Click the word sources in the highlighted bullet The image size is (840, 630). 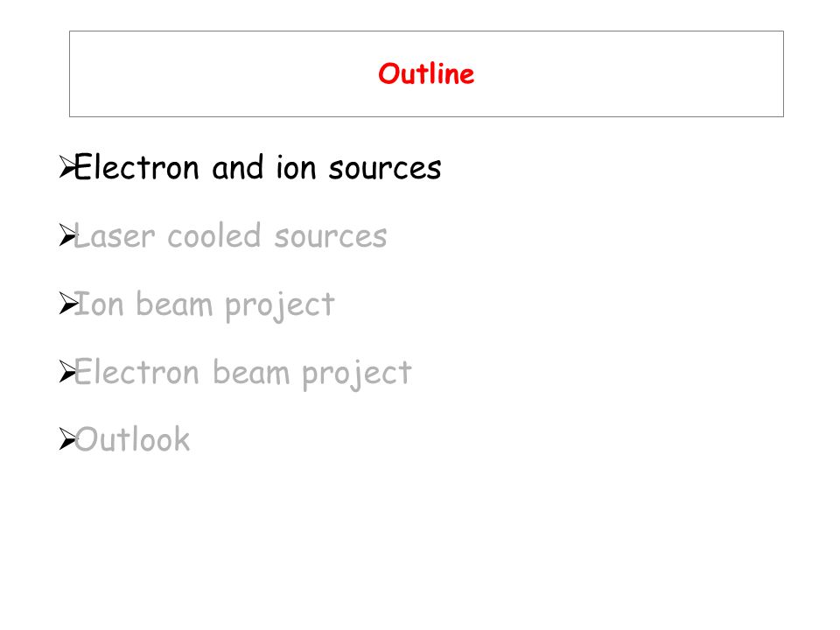coord(385,169)
